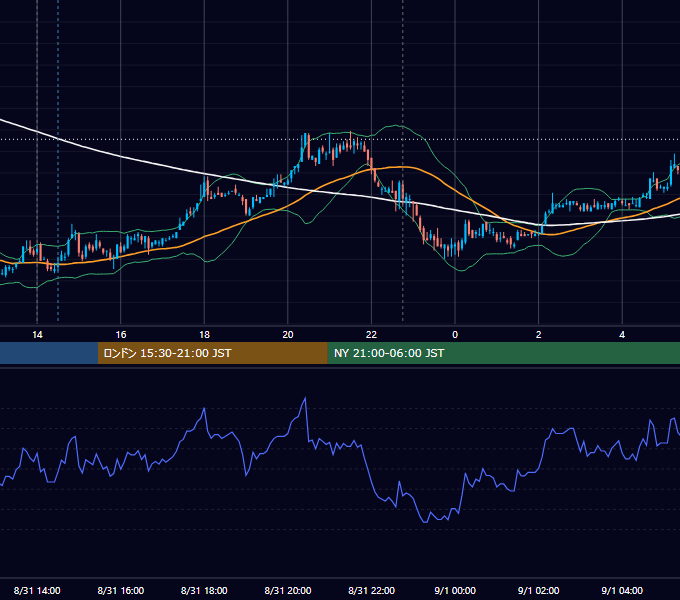This screenshot has width=680, height=600.
Task: Click the '2' hour label on the time axis
Action: [x=539, y=335]
